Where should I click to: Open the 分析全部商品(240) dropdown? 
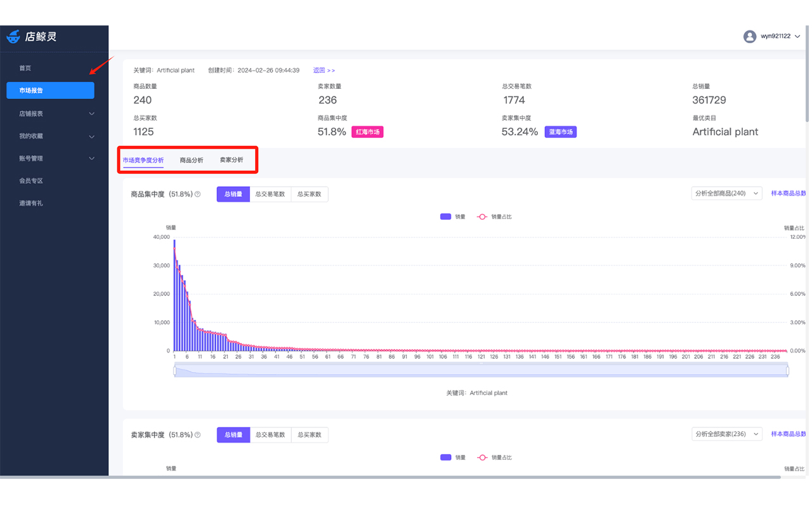coord(726,194)
